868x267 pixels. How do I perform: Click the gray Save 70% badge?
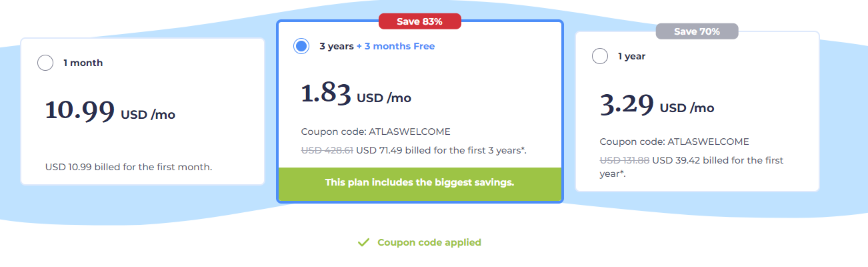coord(697,31)
